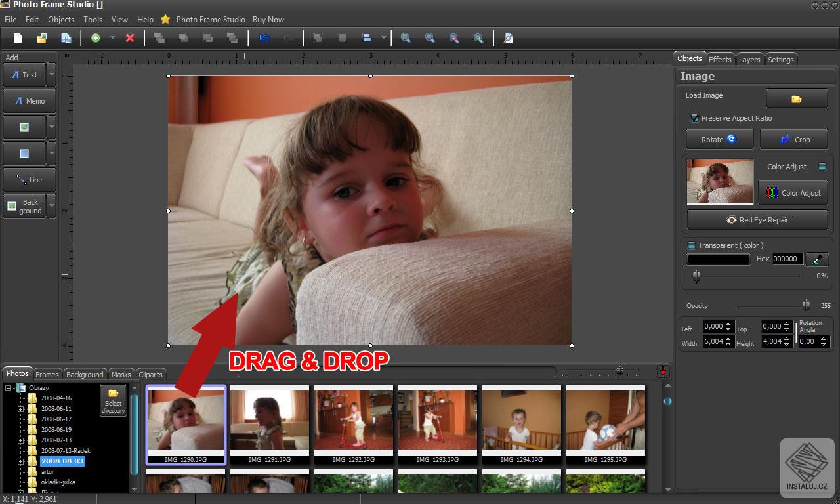The height and width of the screenshot is (504, 840).
Task: Click the second magnifier zoom icon
Action: point(430,38)
